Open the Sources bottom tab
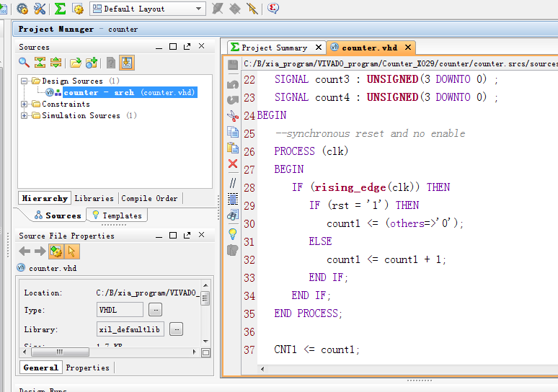 [58, 215]
